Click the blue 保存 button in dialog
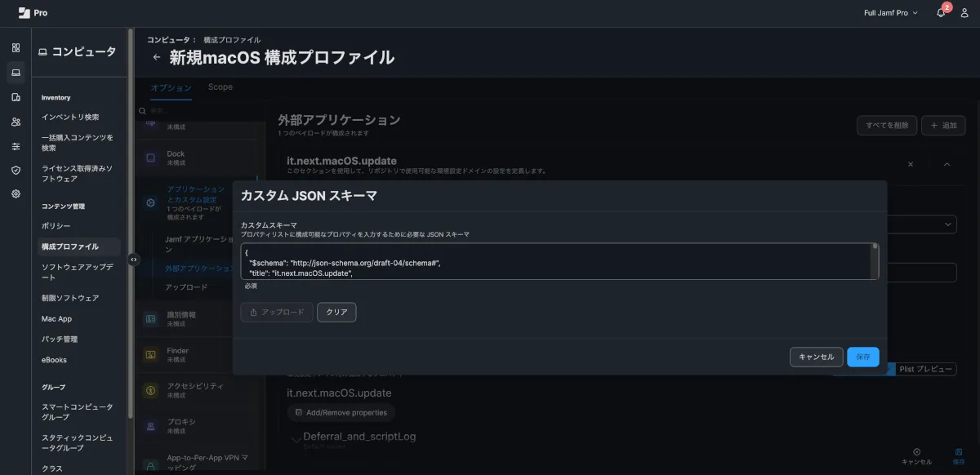980x475 pixels. pos(862,357)
